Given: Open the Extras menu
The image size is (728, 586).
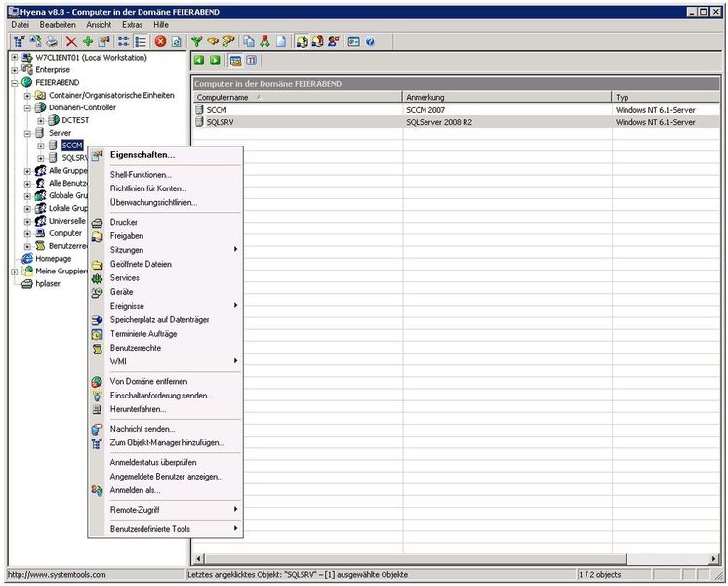Looking at the screenshot, I should pyautogui.click(x=133, y=25).
